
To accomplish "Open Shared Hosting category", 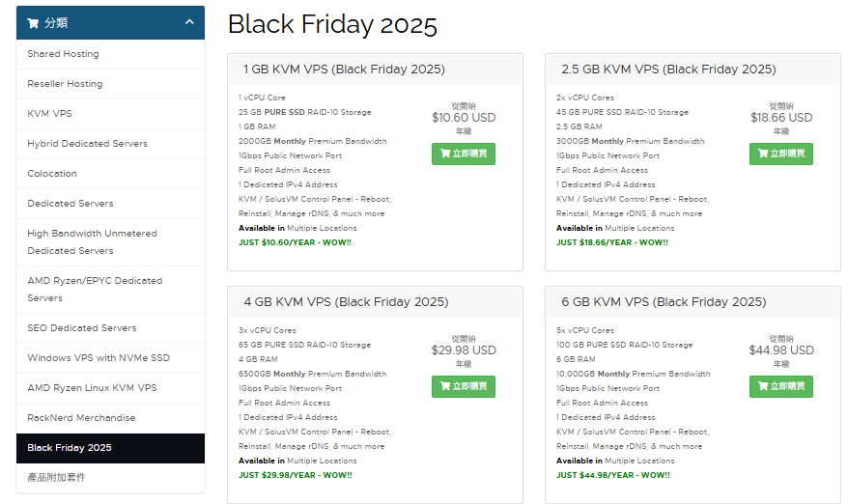I will pos(63,54).
